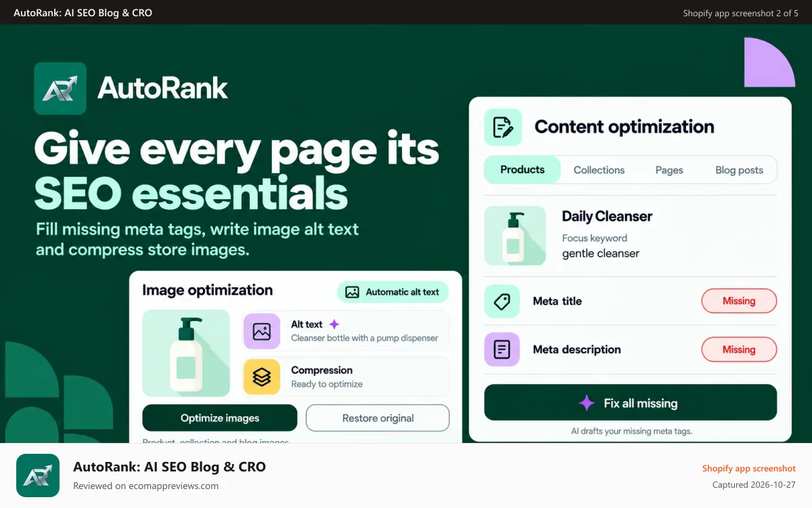Viewport: 812px width, 508px height.
Task: Click the Alt text image icon
Action: click(262, 331)
